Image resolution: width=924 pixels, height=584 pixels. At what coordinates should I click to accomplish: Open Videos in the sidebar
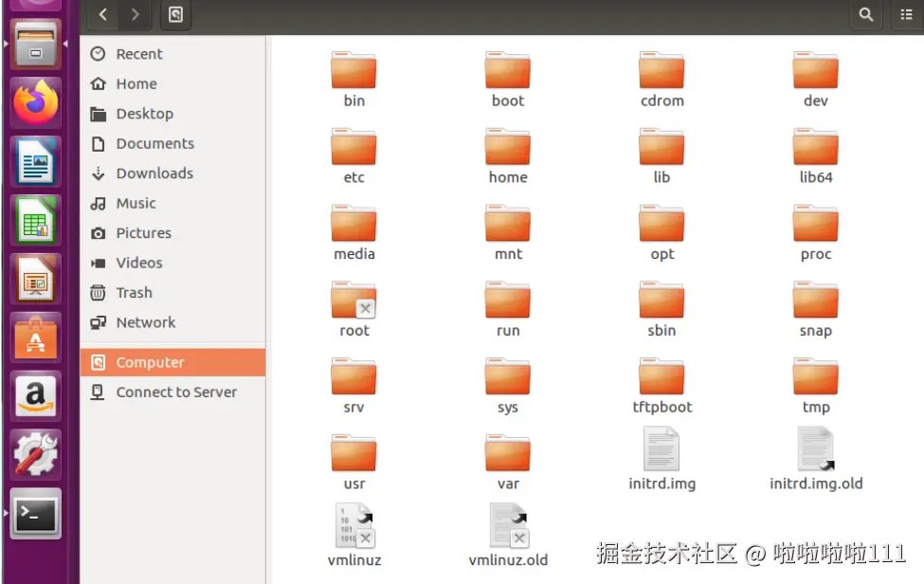(x=172, y=263)
